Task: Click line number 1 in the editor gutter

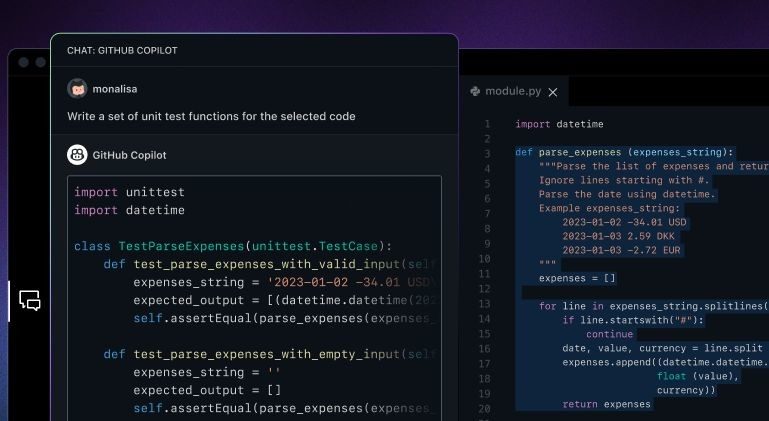Action: (x=487, y=125)
